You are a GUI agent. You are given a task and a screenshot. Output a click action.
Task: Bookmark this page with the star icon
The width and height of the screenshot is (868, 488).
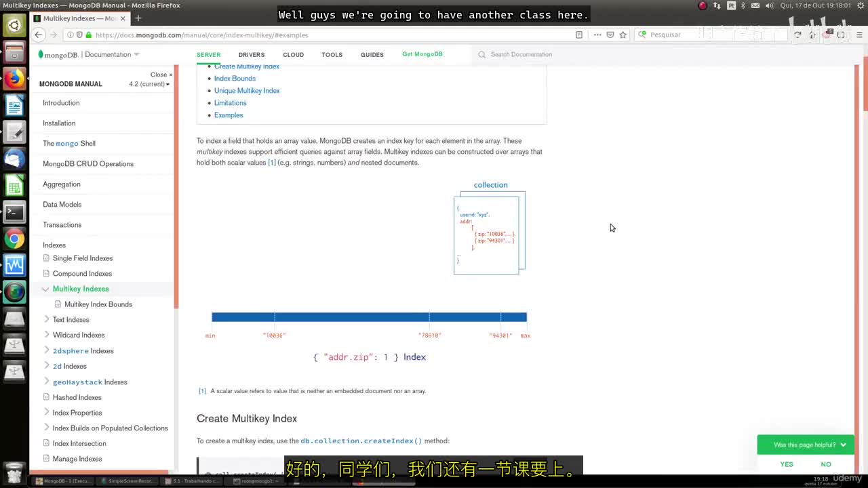(623, 35)
